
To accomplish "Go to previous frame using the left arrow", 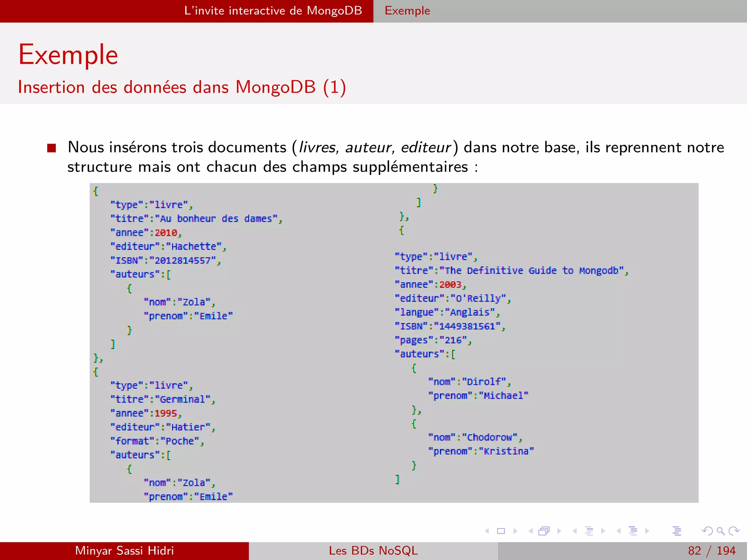I will [531, 531].
